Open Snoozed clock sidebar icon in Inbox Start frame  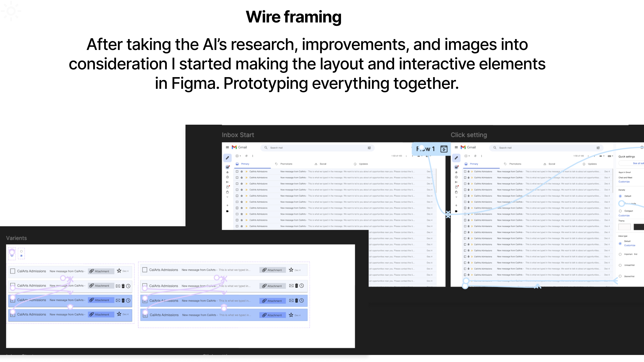point(227,177)
